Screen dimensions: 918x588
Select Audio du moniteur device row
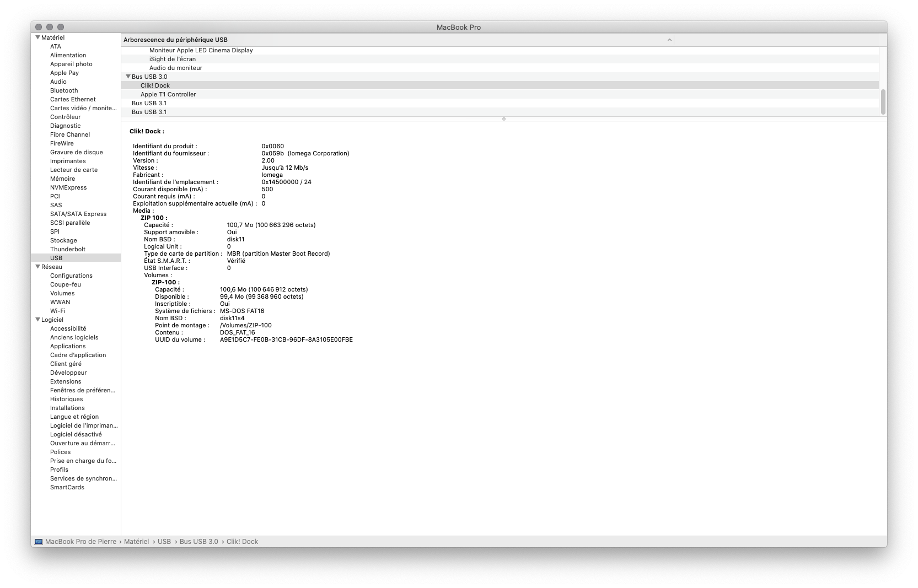(x=500, y=68)
